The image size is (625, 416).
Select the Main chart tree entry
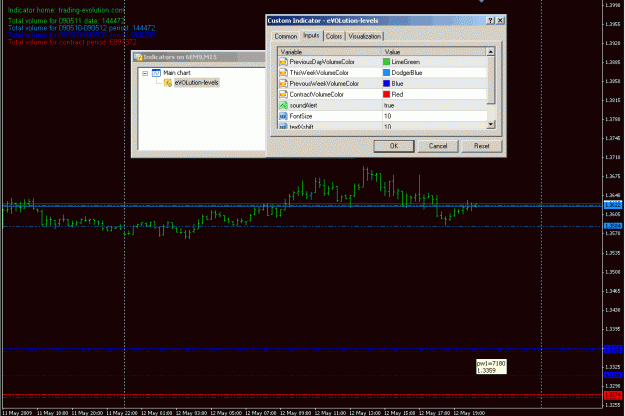click(177, 73)
